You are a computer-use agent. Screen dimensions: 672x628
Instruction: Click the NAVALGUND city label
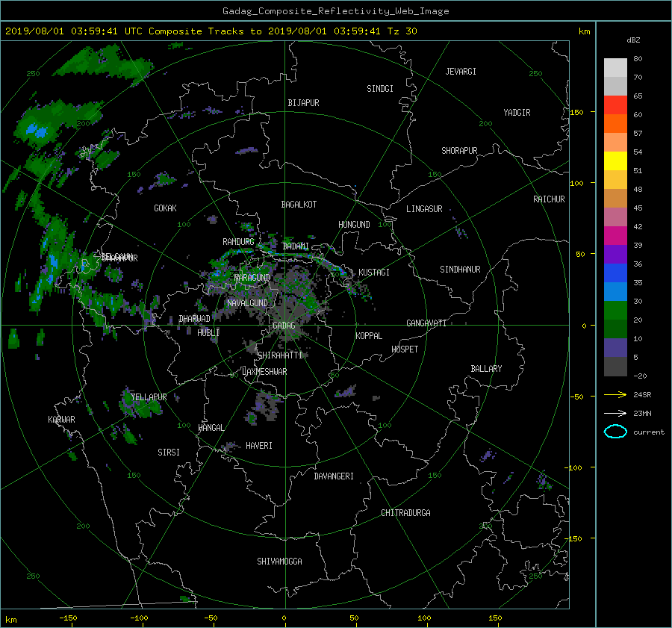point(247,303)
